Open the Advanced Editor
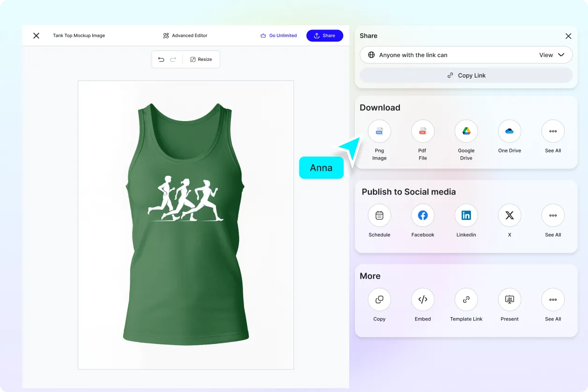This screenshot has height=392, width=588. (x=185, y=35)
